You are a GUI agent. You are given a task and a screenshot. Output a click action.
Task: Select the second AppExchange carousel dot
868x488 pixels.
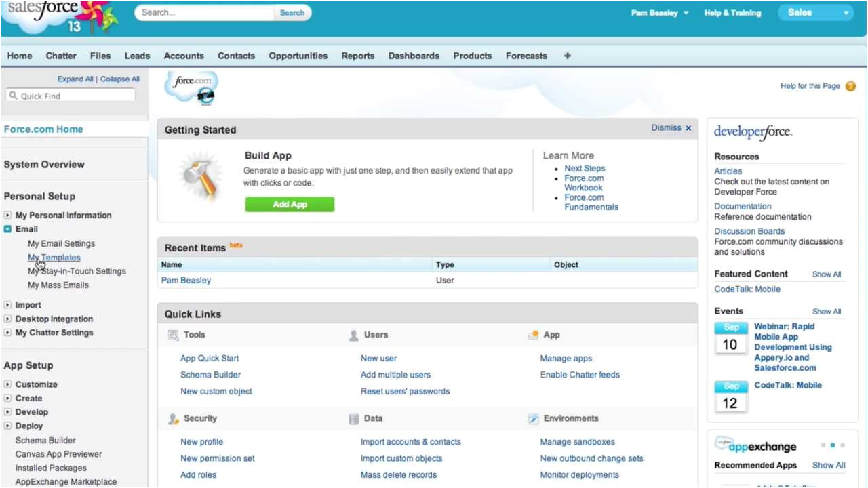(x=833, y=445)
